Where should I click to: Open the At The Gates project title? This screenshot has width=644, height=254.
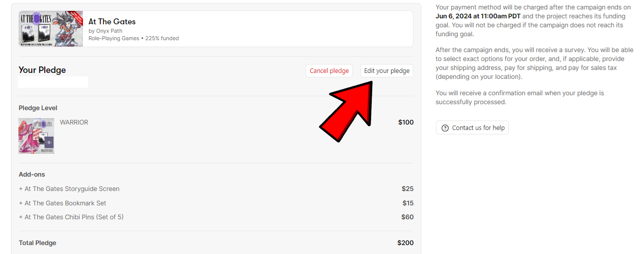point(112,21)
